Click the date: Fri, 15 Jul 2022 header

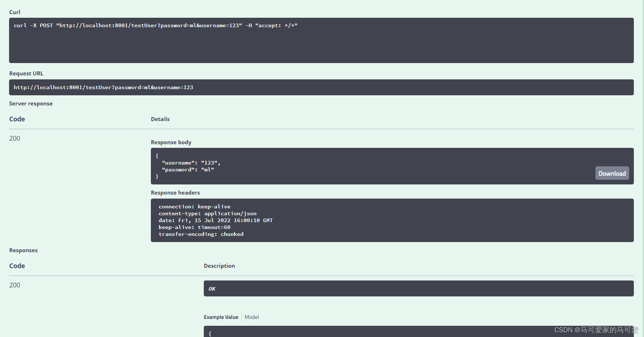coord(215,220)
